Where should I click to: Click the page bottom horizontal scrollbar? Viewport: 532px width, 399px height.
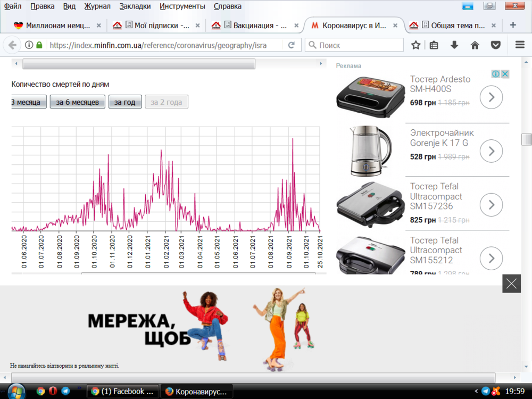(x=253, y=377)
